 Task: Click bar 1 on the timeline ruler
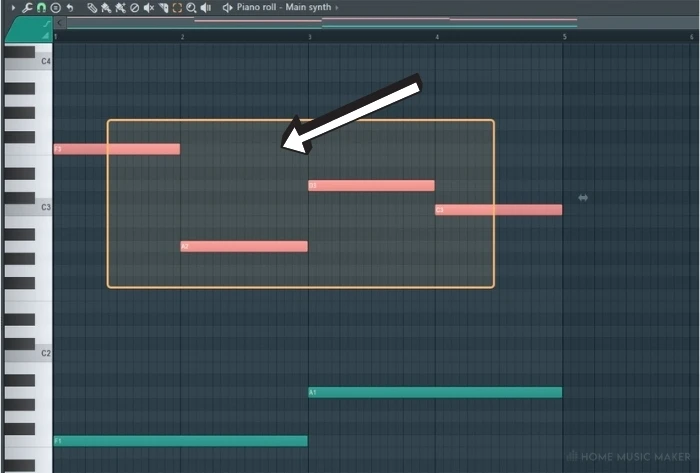pos(55,37)
